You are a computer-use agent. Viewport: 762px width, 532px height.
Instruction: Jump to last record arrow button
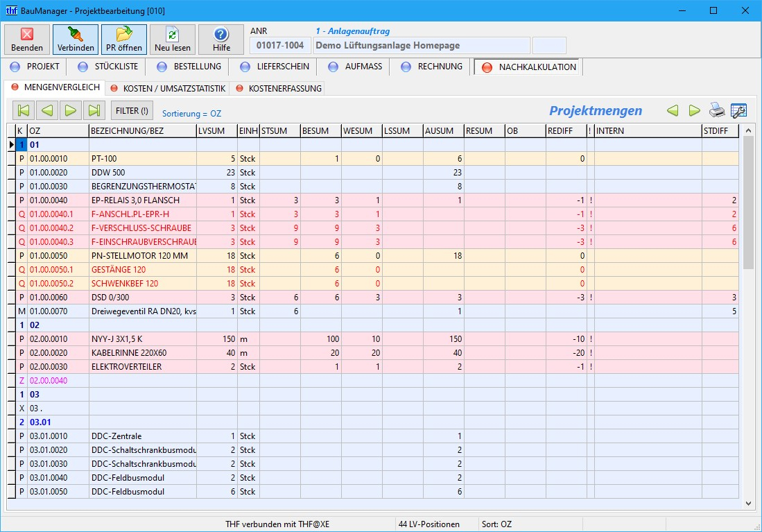click(x=94, y=110)
